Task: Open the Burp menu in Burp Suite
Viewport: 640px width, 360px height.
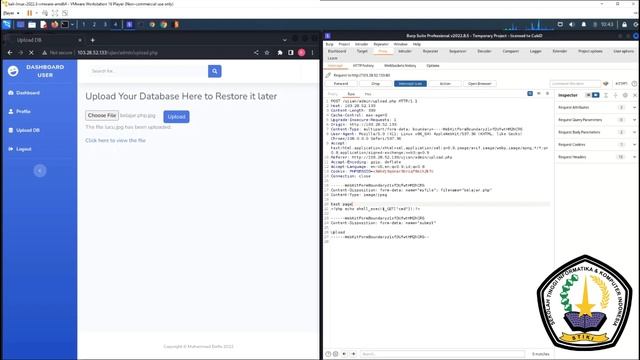Action: click(x=329, y=44)
